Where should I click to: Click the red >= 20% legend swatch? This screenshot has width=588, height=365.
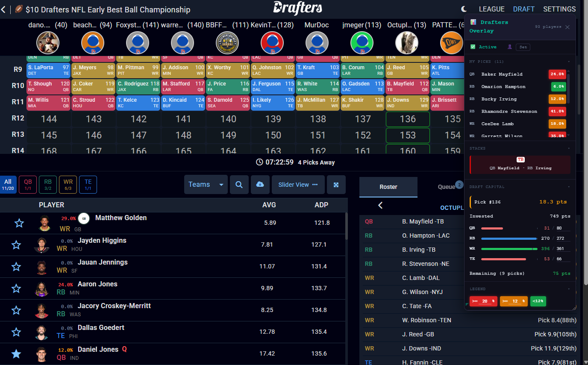coord(483,301)
